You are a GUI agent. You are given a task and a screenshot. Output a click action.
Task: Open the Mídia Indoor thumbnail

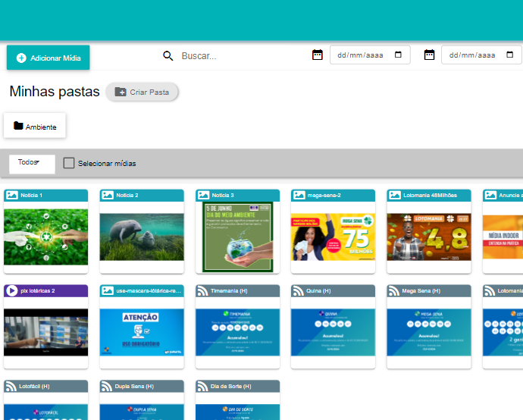[503, 237]
